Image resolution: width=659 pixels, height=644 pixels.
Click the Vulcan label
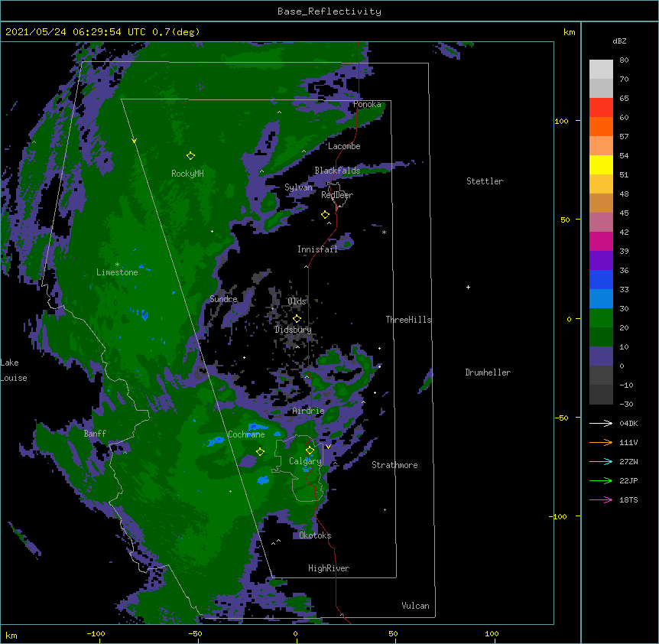[x=415, y=606]
